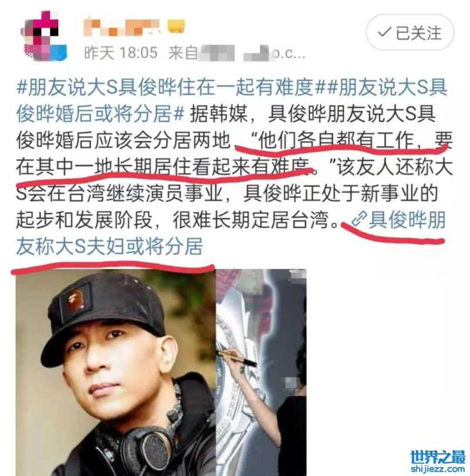Click the yellow membership badge icon

(x=176, y=26)
